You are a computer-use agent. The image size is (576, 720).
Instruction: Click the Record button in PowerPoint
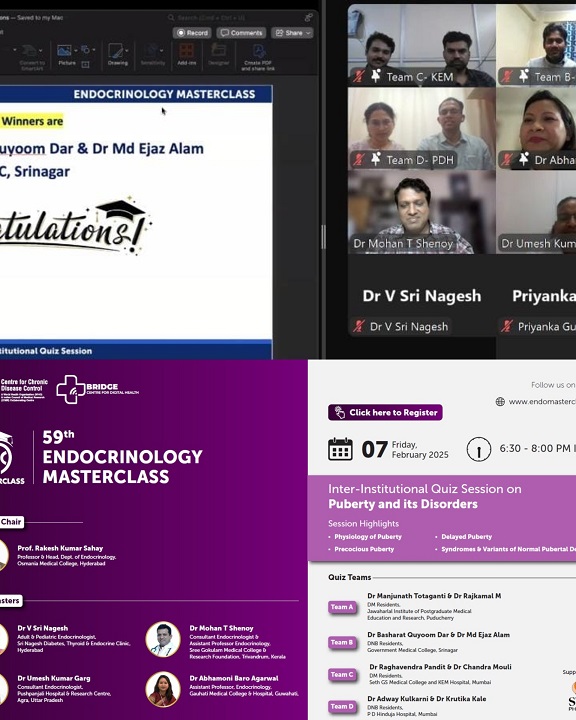[192, 33]
